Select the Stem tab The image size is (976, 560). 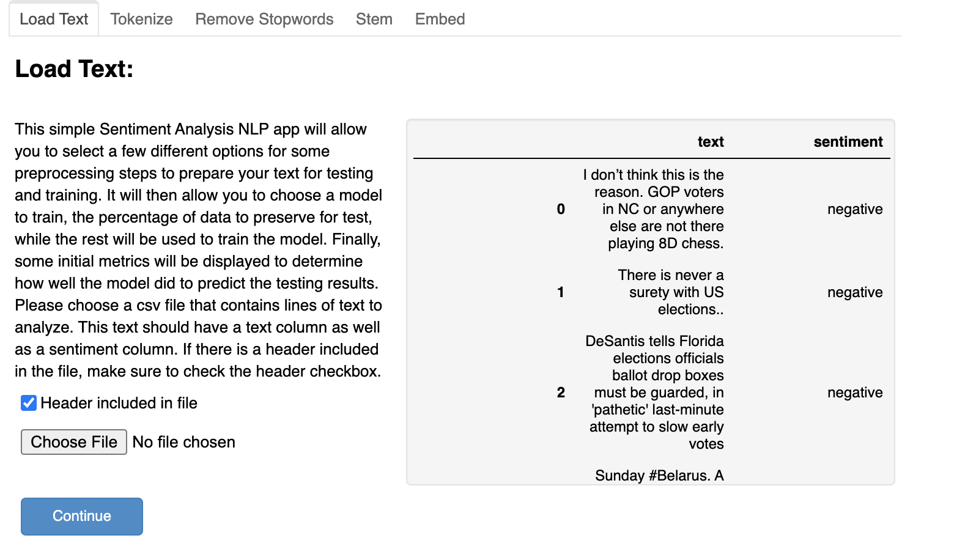point(374,19)
